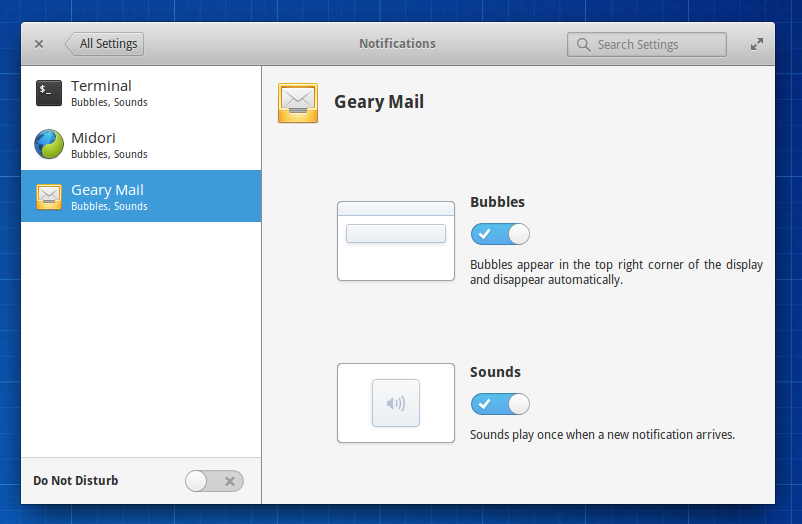Click the Terminal app icon in the sidebar
This screenshot has height=524, width=802.
[x=49, y=93]
